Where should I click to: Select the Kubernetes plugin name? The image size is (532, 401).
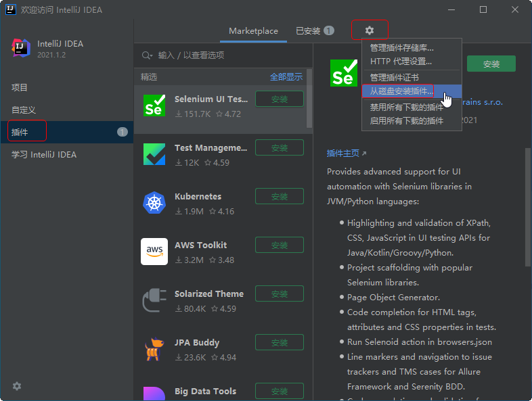[x=198, y=197]
